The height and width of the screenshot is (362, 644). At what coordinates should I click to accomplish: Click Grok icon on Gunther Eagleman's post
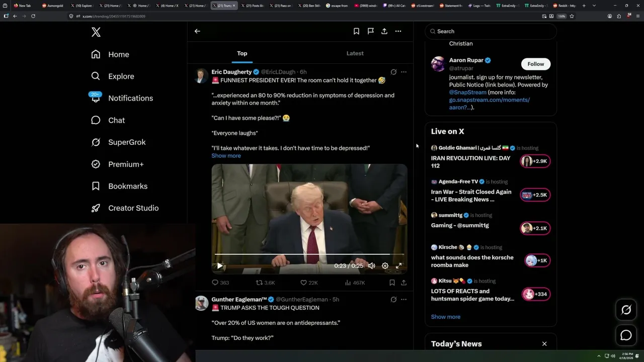tap(393, 300)
